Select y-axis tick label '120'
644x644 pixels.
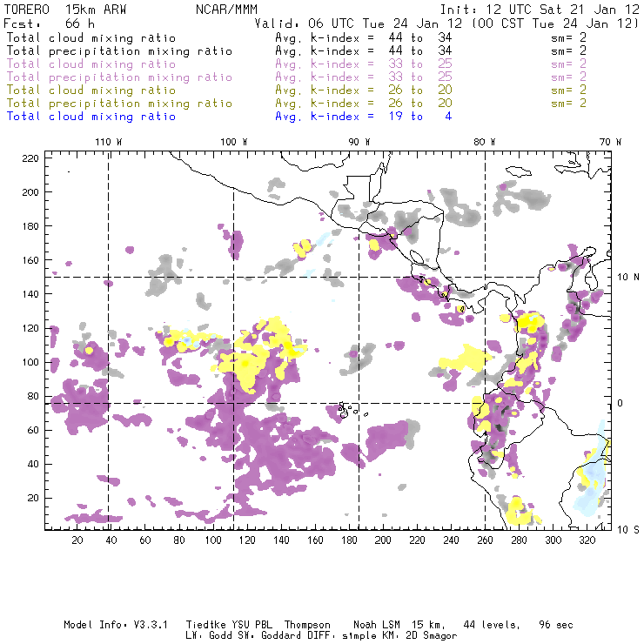(x=30, y=329)
